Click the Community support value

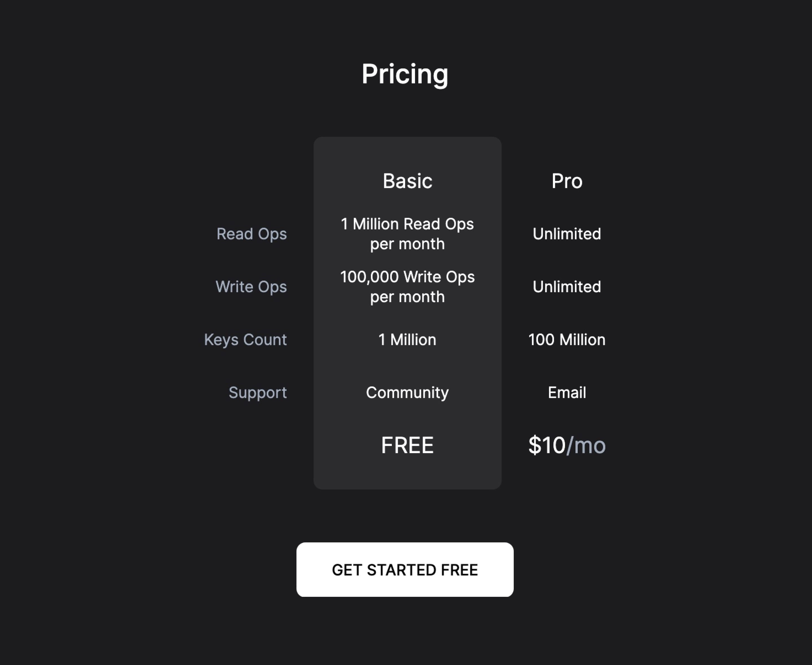point(407,392)
